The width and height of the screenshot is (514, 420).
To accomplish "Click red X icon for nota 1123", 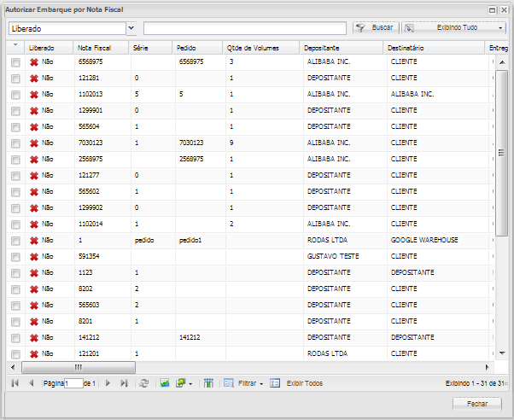I will [x=34, y=273].
